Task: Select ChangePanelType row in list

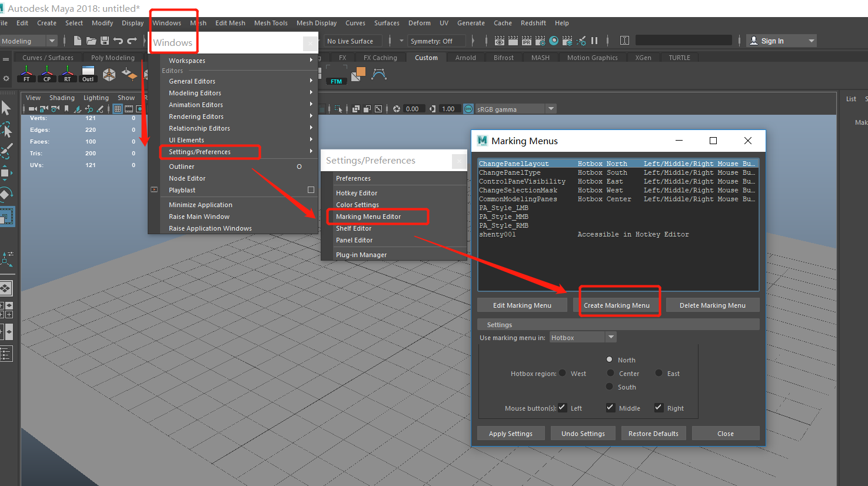Action: (618, 172)
